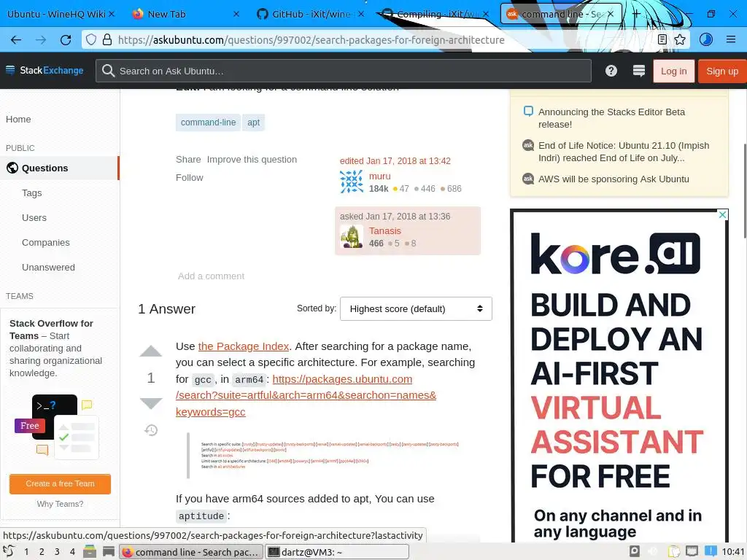The image size is (747, 560).
Task: Open the Stack Exchange help question-mark icon
Action: coord(611,71)
